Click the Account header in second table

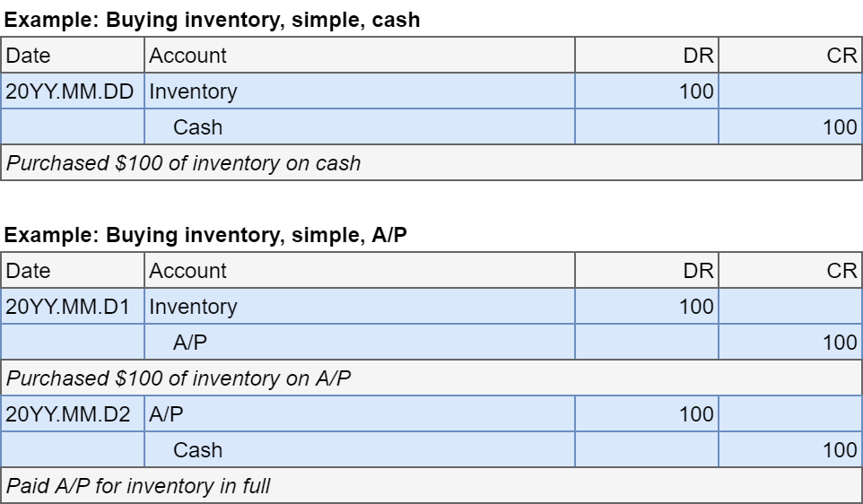coord(187,271)
